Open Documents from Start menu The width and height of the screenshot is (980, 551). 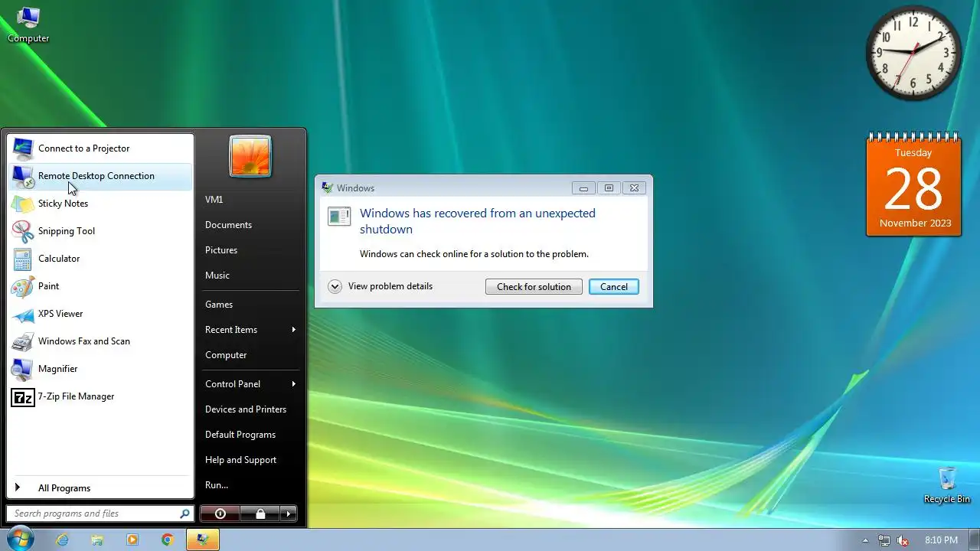228,225
